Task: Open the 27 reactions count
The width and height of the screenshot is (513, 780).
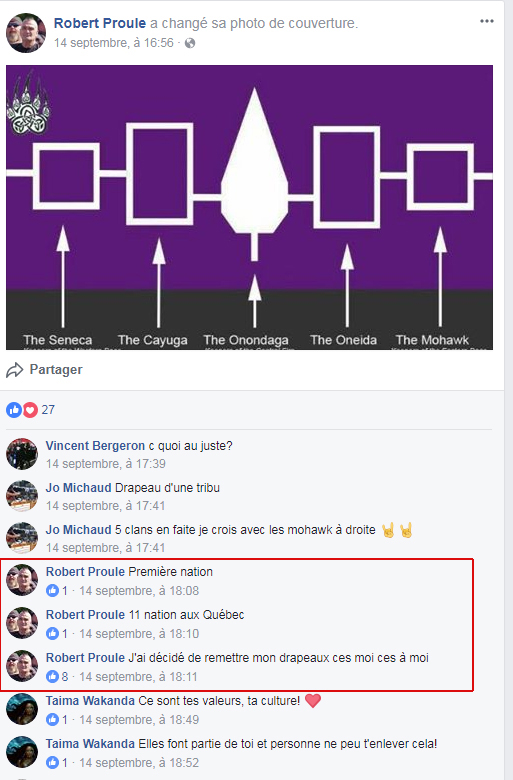Action: 48,410
